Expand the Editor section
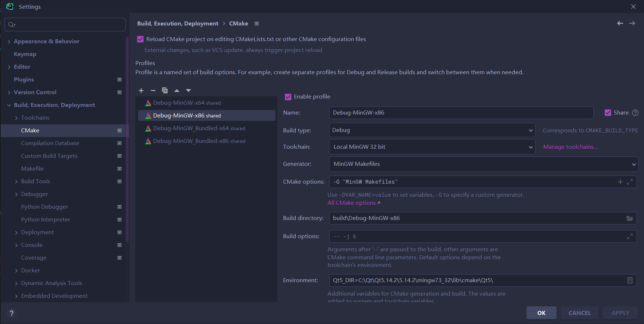The width and height of the screenshot is (644, 324). pyautogui.click(x=9, y=67)
